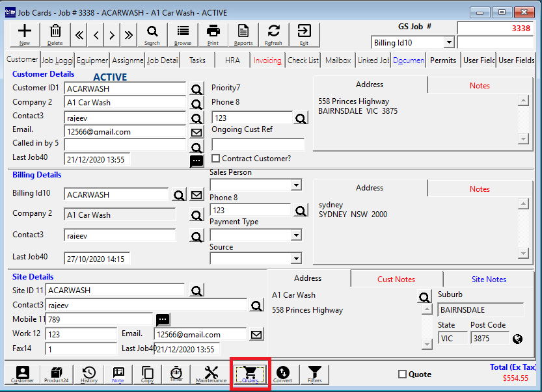The width and height of the screenshot is (542, 392).
Task: Start the Timer from bottom toolbar
Action: (176, 374)
